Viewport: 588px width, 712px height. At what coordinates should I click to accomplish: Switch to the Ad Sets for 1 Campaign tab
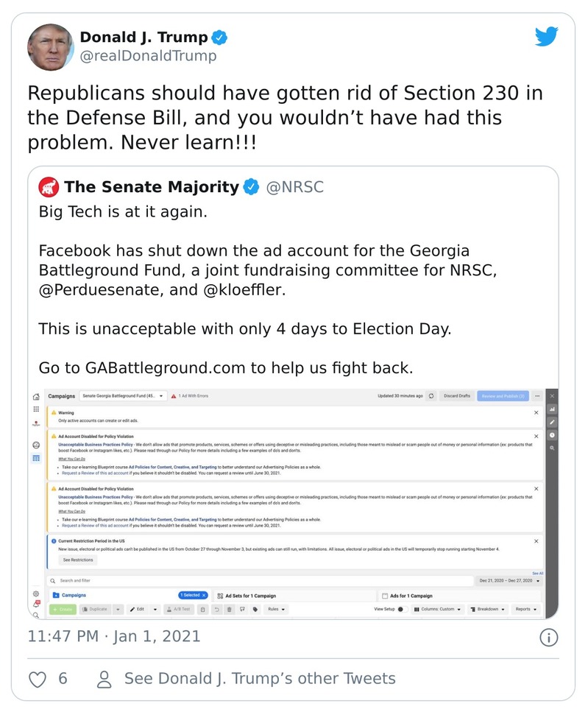click(250, 595)
